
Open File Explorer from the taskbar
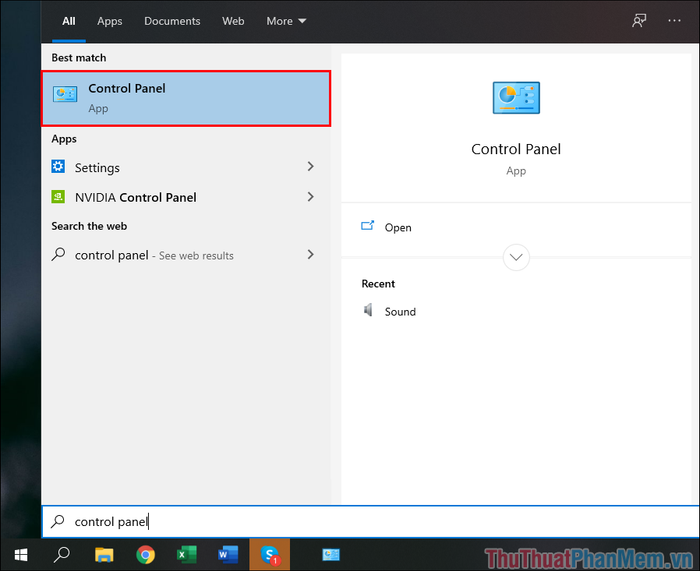tap(104, 554)
